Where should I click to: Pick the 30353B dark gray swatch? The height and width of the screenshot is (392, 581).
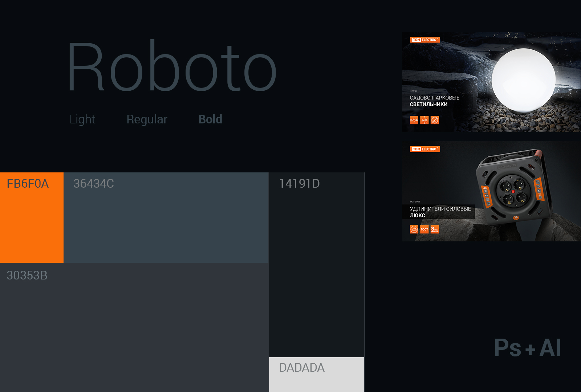(x=134, y=327)
